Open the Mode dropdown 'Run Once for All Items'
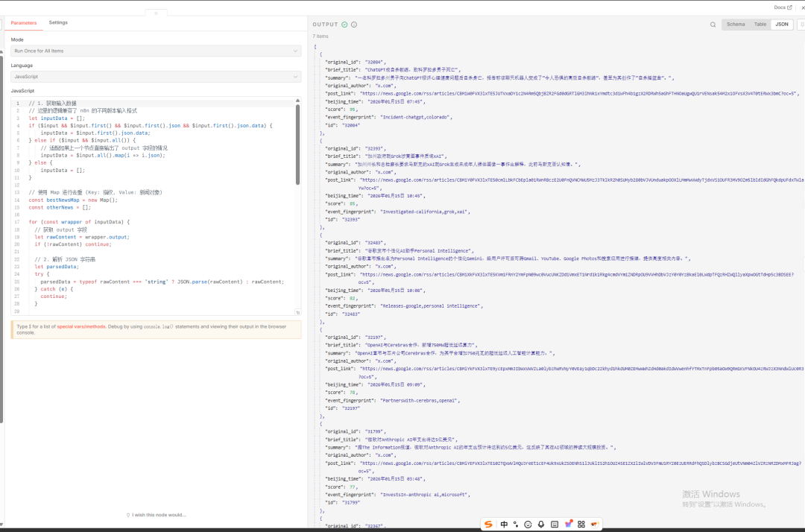This screenshot has width=805, height=532. [156, 51]
